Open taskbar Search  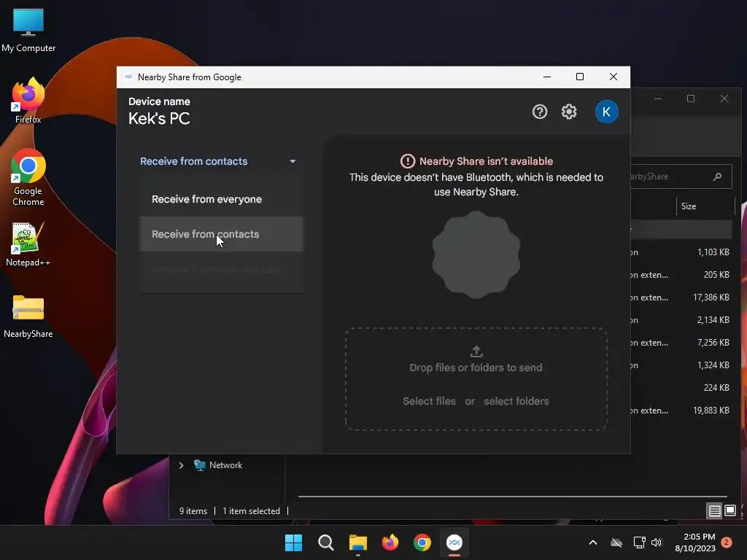326,542
